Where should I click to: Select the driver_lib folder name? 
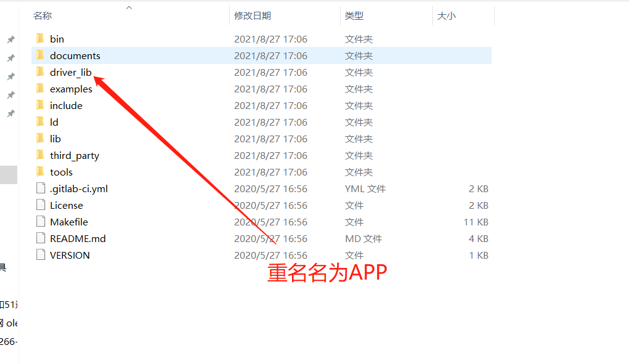[x=71, y=72]
